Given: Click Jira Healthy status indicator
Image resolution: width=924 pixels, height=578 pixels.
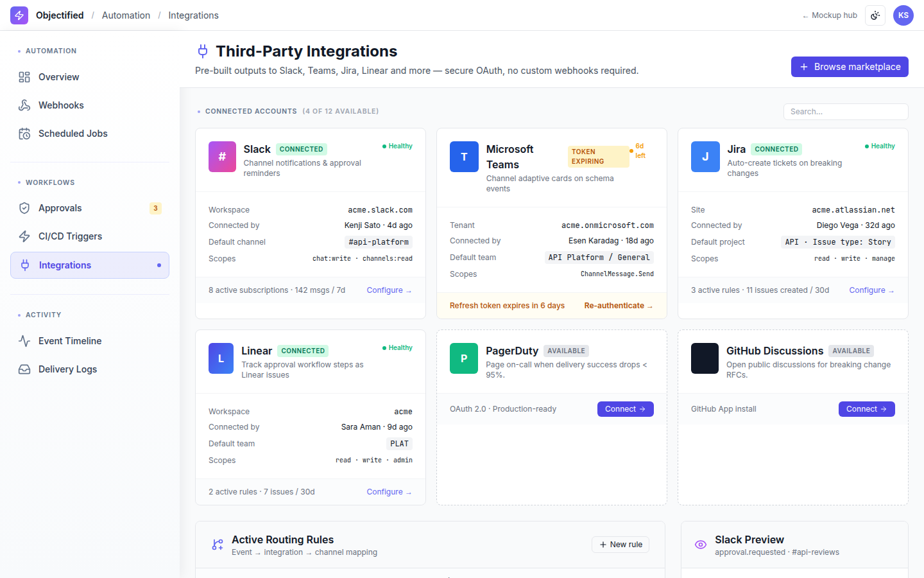Looking at the screenshot, I should click(880, 146).
